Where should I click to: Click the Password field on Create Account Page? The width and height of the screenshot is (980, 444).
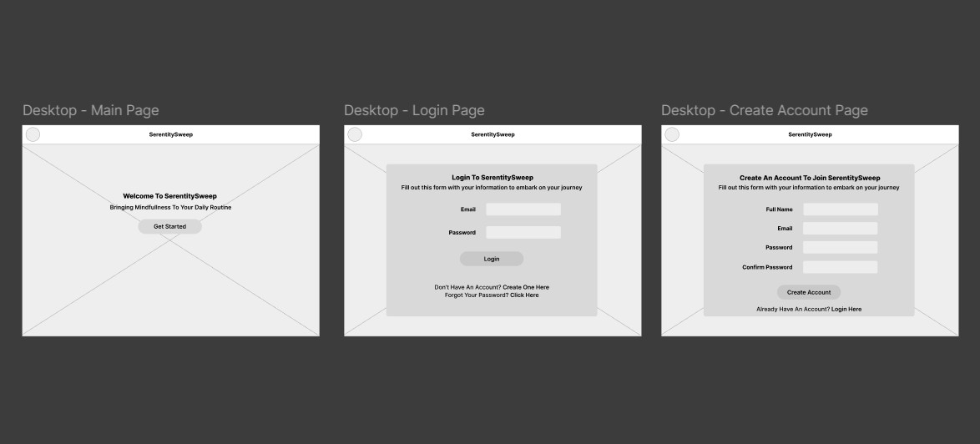[840, 248]
